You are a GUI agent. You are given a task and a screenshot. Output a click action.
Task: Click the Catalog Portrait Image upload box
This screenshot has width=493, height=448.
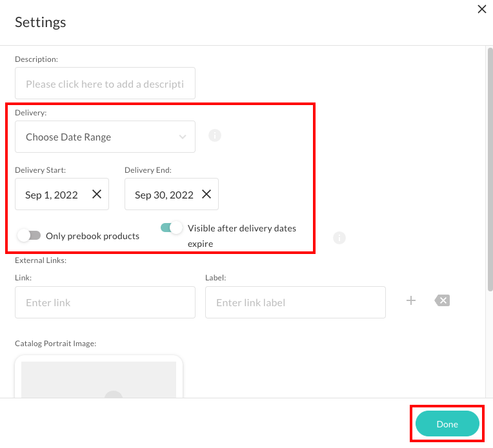[99, 377]
